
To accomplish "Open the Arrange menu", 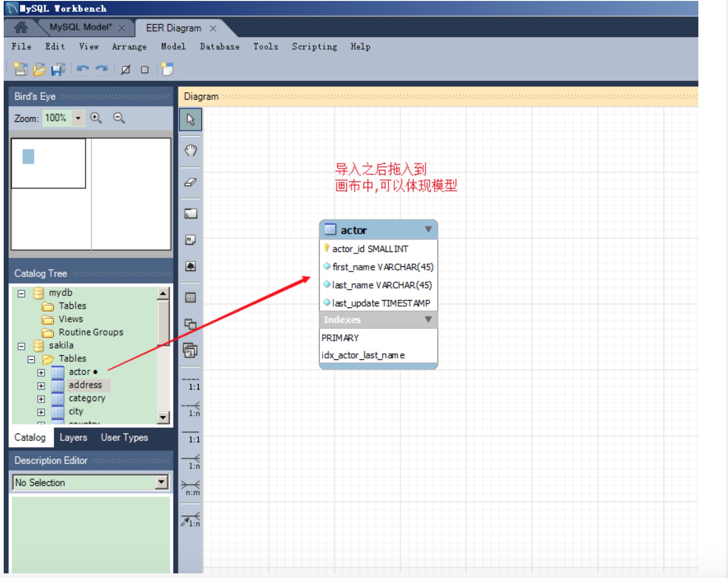I will (x=129, y=46).
